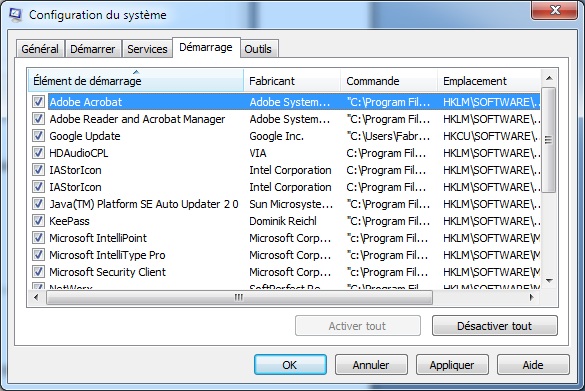
Task: Disable Microsoft IntelliPoint at startup
Action: [38, 238]
